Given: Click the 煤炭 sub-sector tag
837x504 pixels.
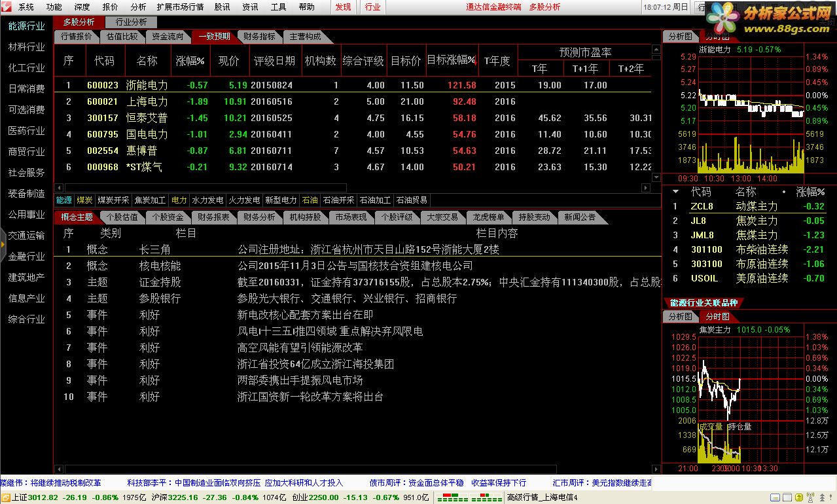Looking at the screenshot, I should click(84, 200).
